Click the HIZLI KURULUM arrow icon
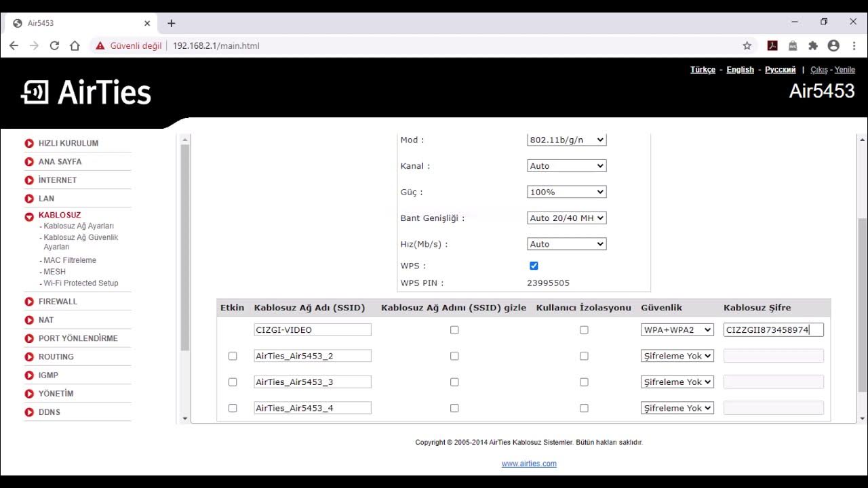This screenshot has width=868, height=488. (29, 143)
